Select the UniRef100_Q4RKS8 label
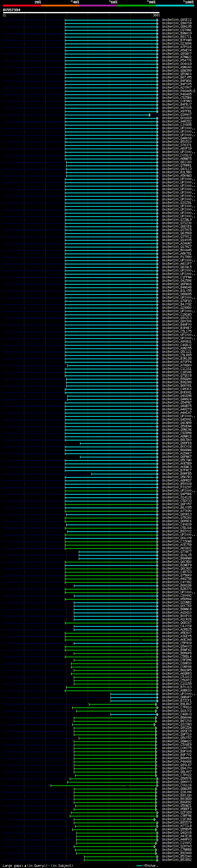The height and width of the screenshot is (868, 197). (x=177, y=139)
